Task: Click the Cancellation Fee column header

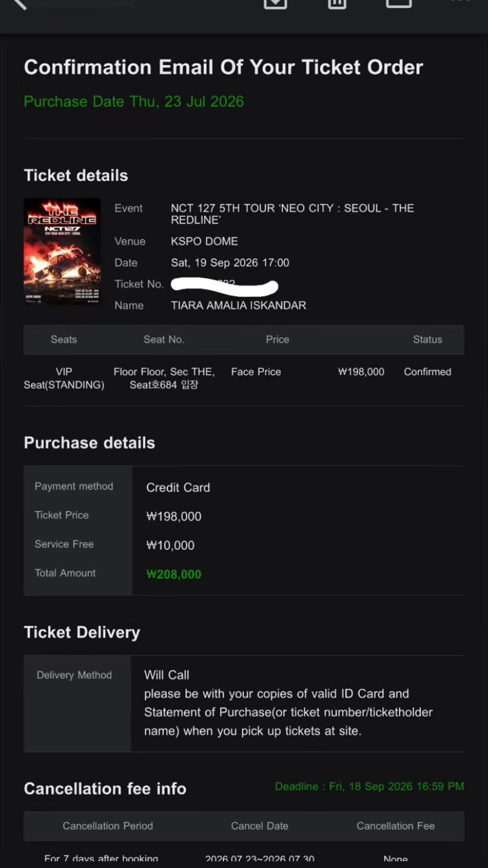Action: 396,826
